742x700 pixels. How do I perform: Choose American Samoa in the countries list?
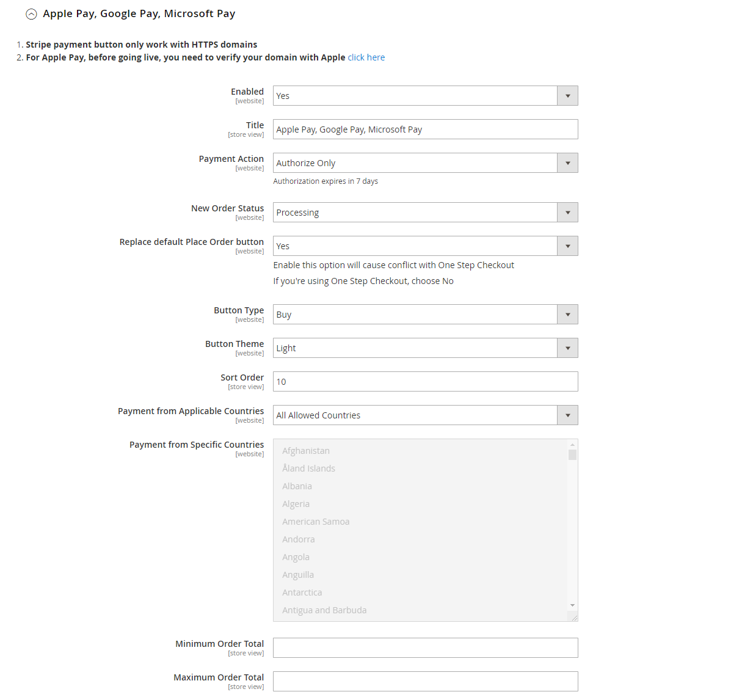click(316, 522)
